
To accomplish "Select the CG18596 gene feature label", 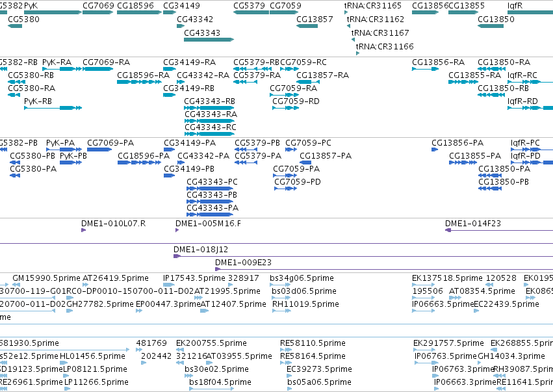I will 135,6.
